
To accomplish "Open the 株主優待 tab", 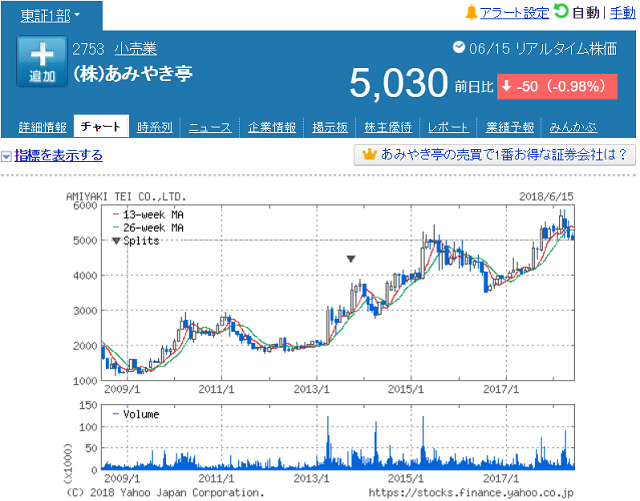I will [x=388, y=127].
